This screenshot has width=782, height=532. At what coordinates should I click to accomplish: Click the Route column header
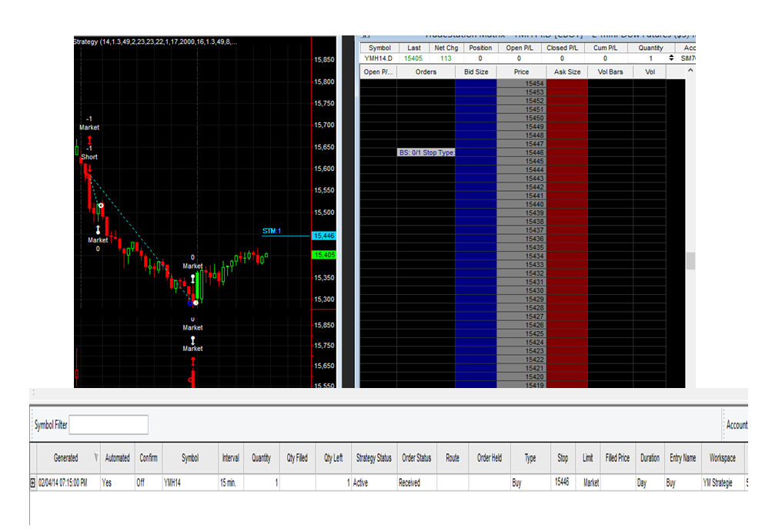[x=453, y=458]
